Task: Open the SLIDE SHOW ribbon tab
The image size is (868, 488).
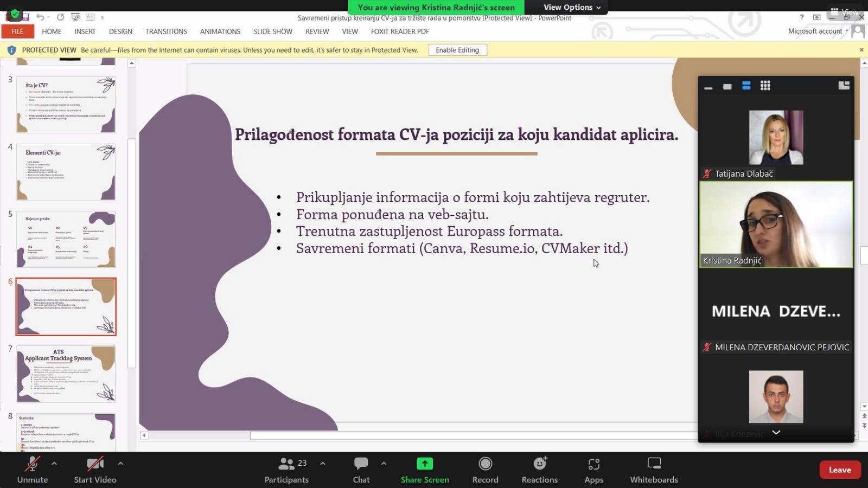Action: click(272, 31)
